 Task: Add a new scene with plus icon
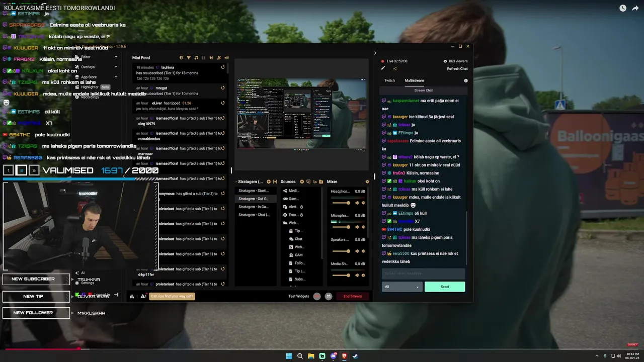[x=269, y=182]
